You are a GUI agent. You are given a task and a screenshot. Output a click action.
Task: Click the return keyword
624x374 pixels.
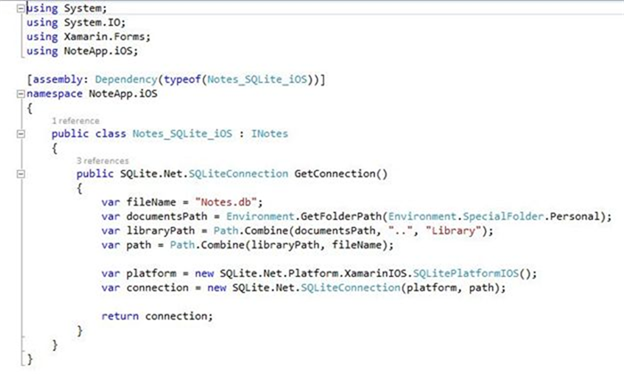(120, 316)
